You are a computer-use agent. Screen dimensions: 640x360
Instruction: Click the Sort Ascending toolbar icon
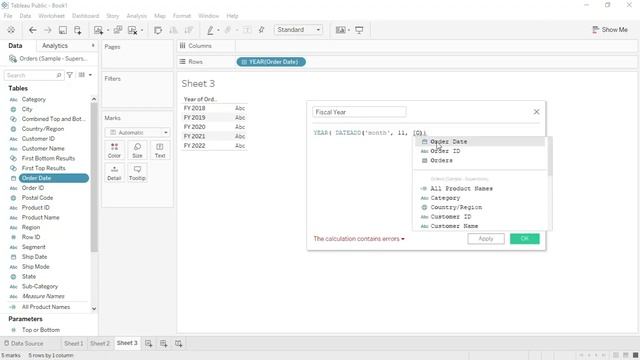[x=173, y=30]
